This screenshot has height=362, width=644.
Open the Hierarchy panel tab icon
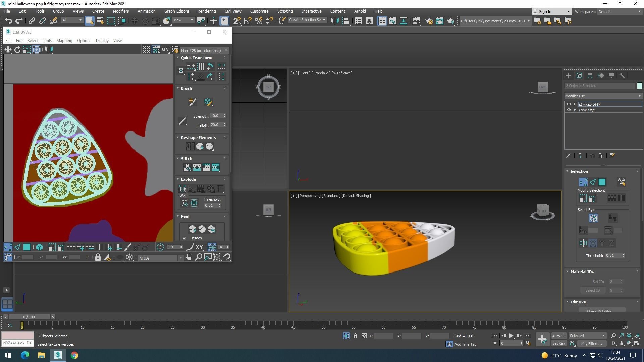click(x=590, y=76)
